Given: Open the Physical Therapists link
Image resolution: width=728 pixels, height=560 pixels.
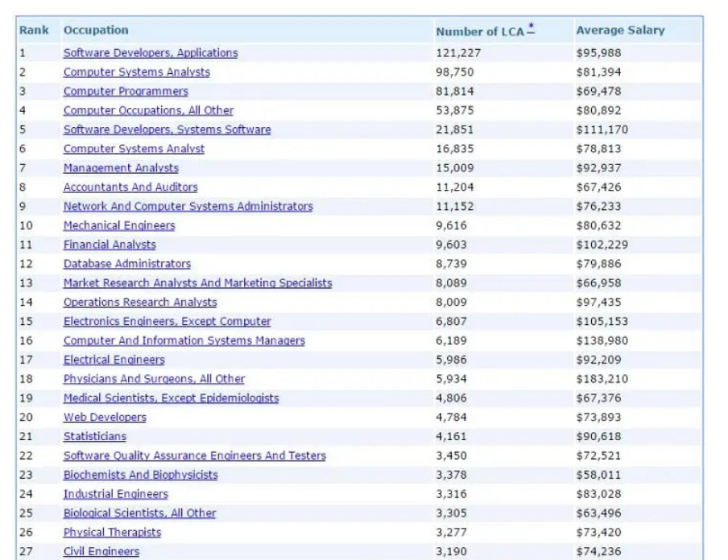Looking at the screenshot, I should click(x=112, y=533).
